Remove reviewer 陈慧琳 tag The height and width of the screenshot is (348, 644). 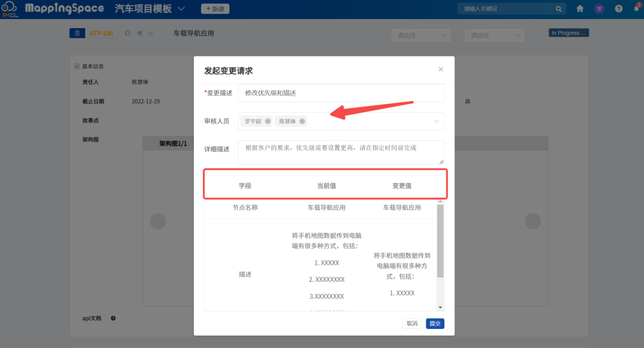pos(302,121)
